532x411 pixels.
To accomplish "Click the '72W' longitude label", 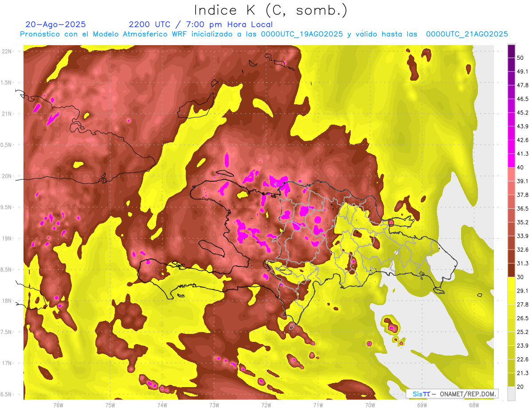I will click(266, 405).
